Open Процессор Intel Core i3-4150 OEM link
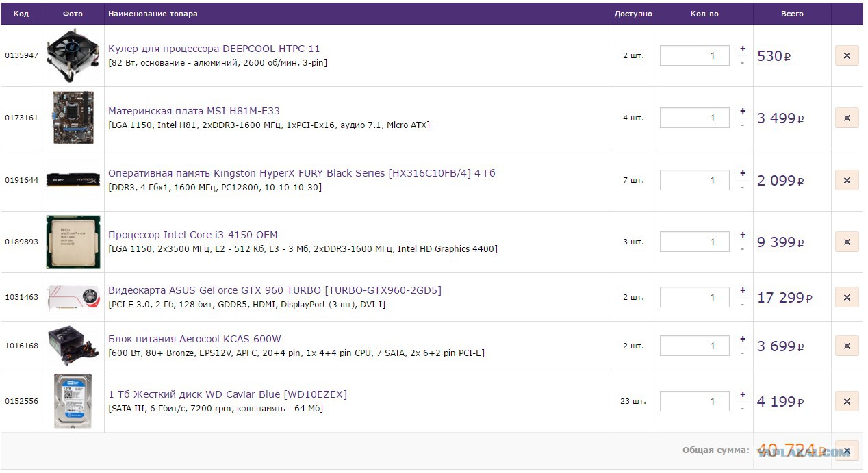868x473 pixels. click(193, 235)
